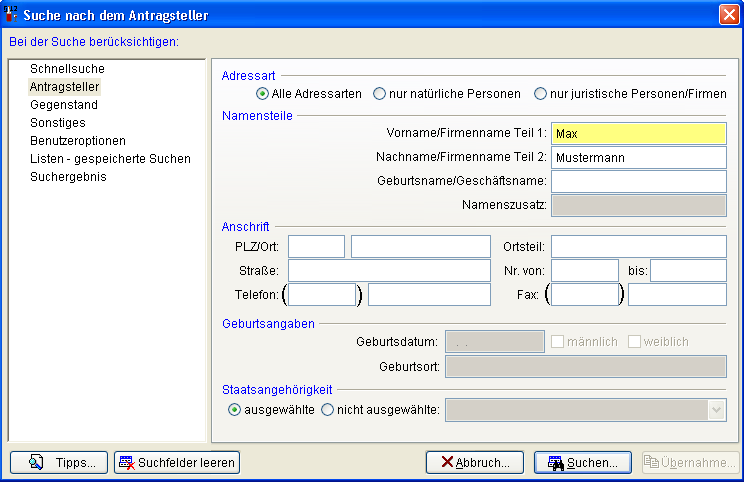Select Benutzeroptionen in the sidebar
The height and width of the screenshot is (482, 744).
click(x=77, y=141)
